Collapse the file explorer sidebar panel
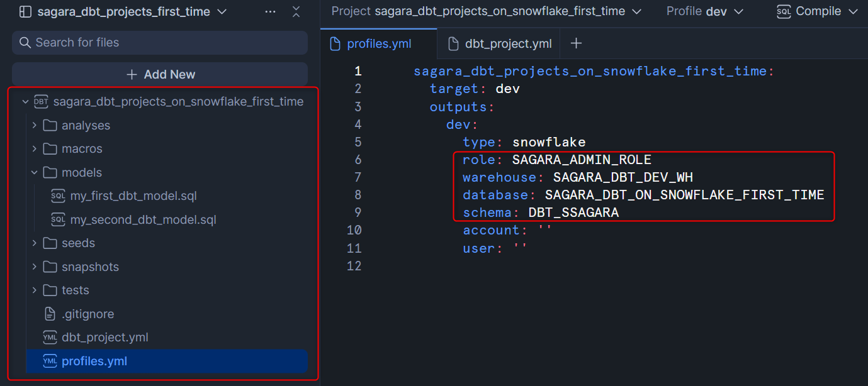Viewport: 868px width, 386px height. pyautogui.click(x=296, y=12)
